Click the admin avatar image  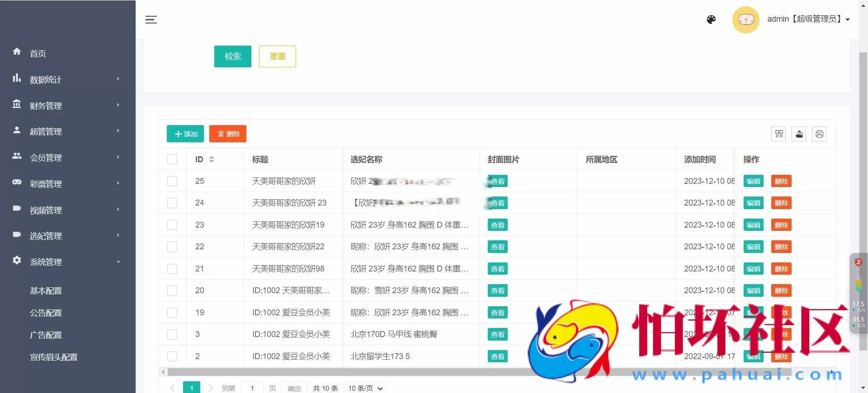745,19
